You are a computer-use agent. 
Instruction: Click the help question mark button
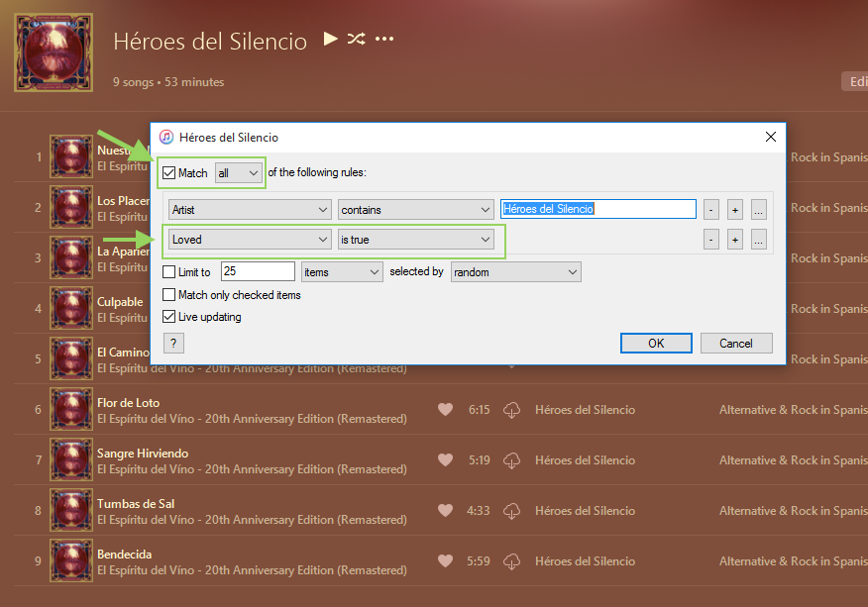pos(173,343)
